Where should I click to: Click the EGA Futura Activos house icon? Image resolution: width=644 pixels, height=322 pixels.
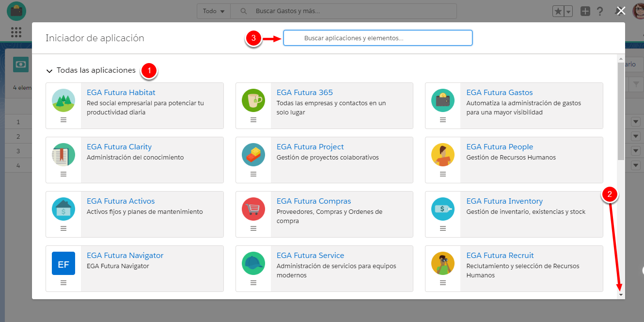[63, 209]
